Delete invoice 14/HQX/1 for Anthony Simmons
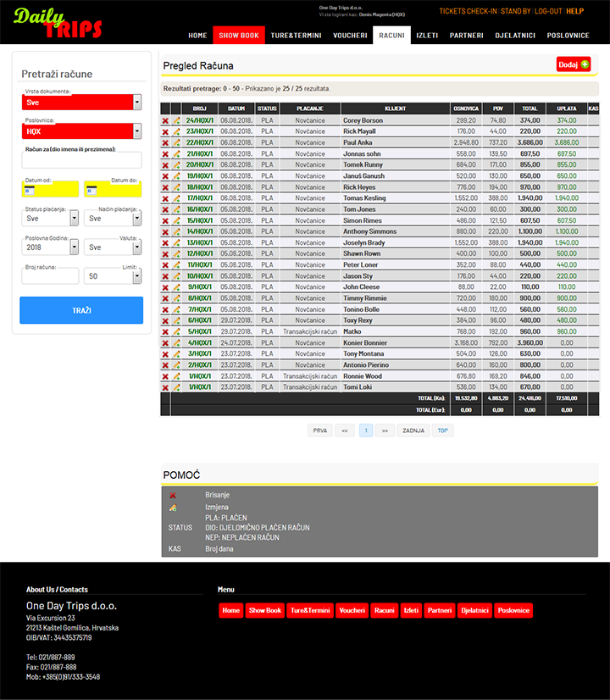Image resolution: width=610 pixels, height=700 pixels. 165,231
